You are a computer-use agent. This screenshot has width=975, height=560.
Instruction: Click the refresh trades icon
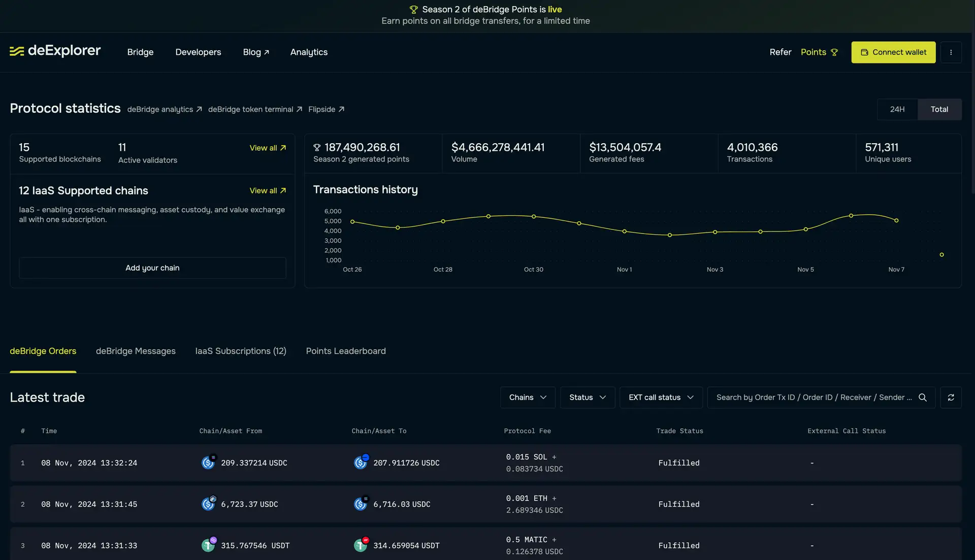click(x=951, y=398)
